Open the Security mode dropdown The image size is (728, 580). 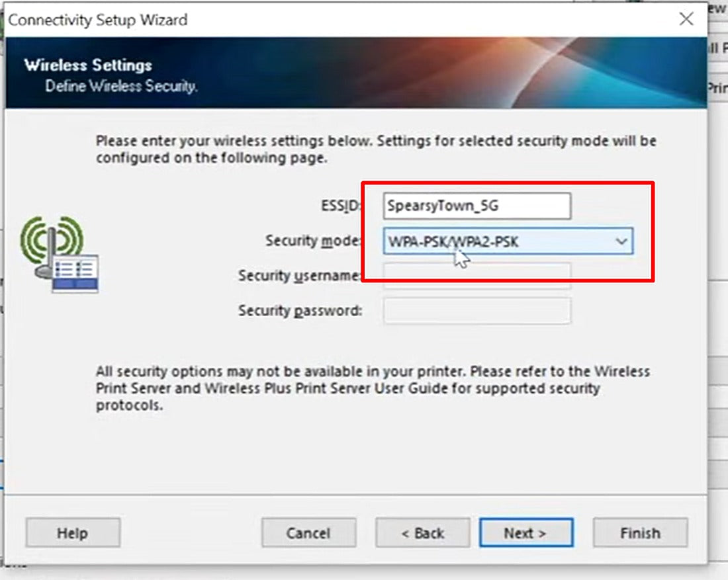tap(508, 241)
